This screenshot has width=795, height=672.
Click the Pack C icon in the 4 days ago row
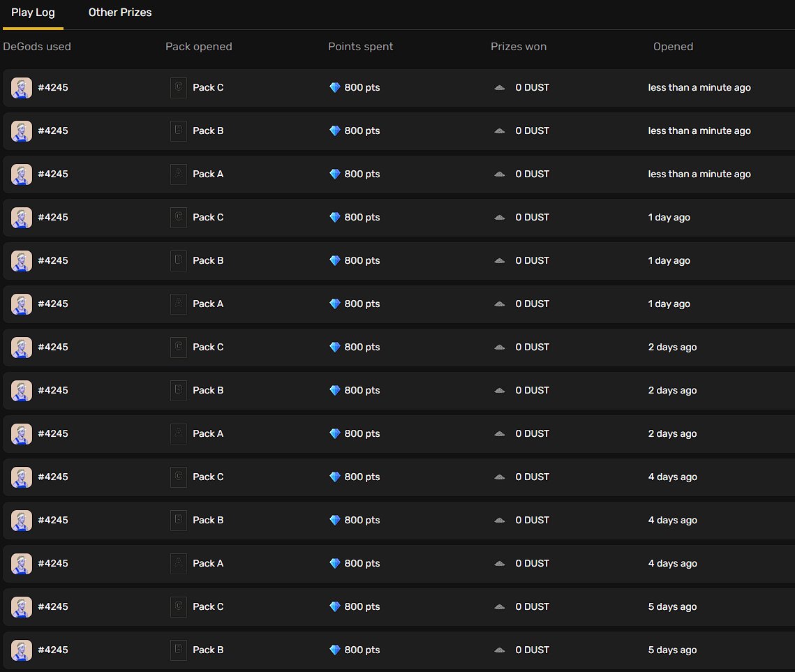point(179,477)
